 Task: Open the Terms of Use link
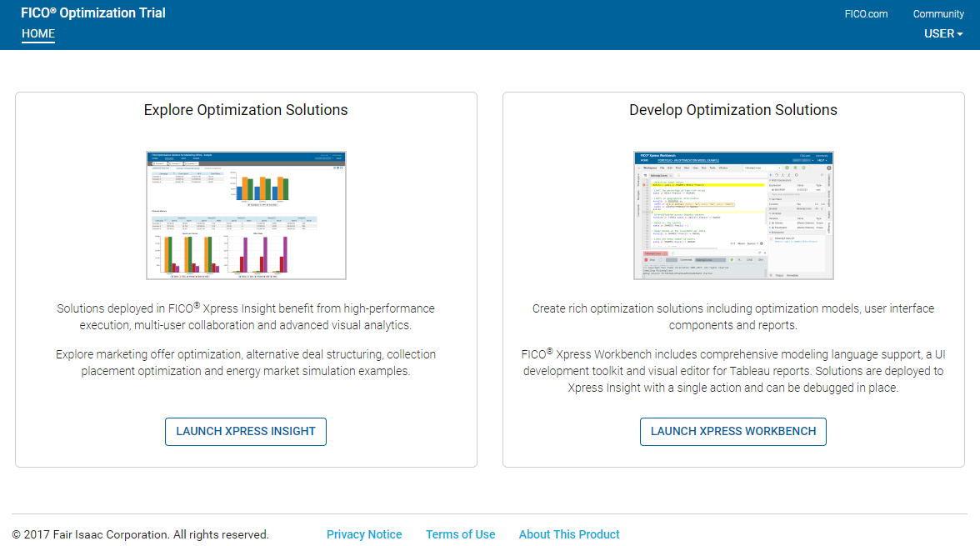click(x=461, y=534)
